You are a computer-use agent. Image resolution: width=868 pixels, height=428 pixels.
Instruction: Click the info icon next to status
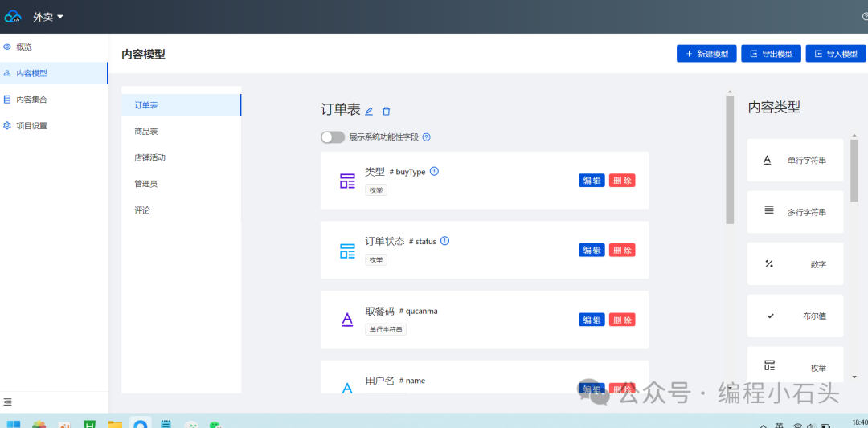[x=445, y=241]
